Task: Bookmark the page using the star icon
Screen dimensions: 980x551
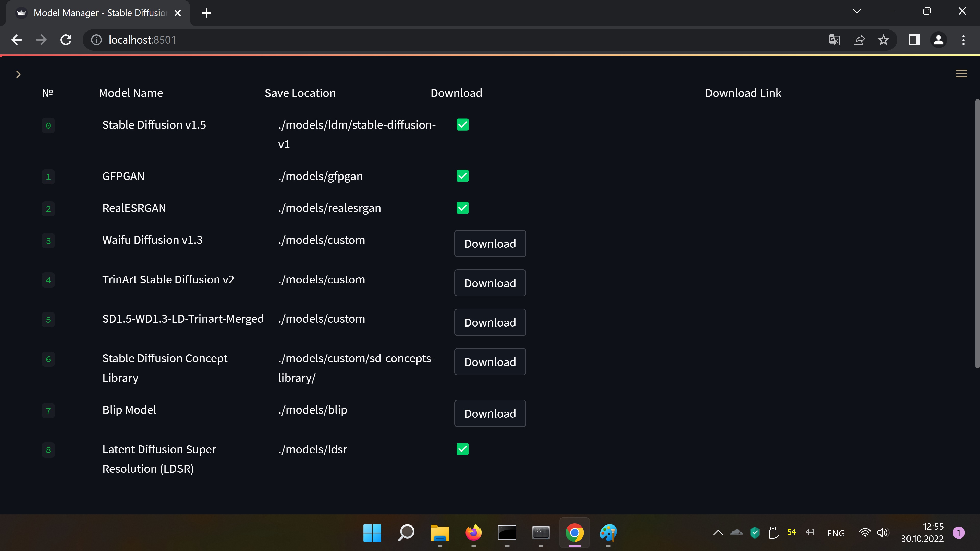Action: pyautogui.click(x=883, y=40)
